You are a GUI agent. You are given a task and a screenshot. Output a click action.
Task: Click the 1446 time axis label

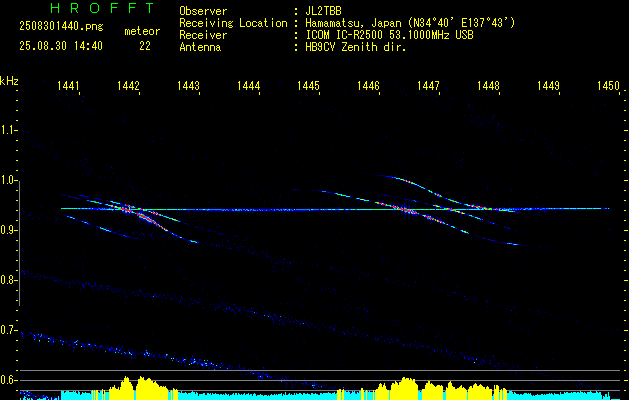(368, 85)
